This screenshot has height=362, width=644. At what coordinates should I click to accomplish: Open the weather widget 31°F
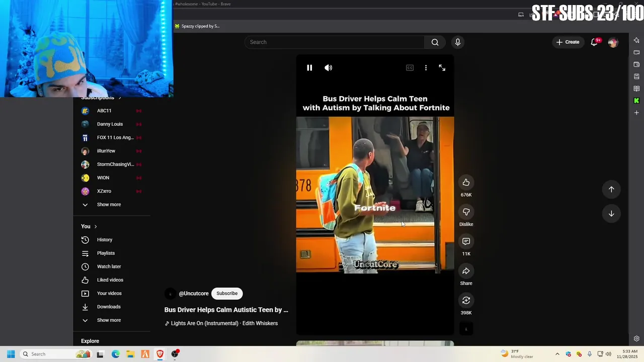[517, 354]
